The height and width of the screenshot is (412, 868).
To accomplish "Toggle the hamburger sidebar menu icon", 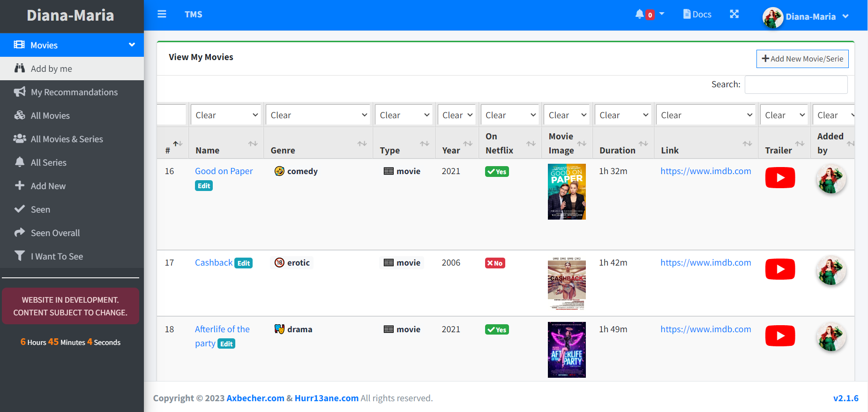I will click(162, 14).
